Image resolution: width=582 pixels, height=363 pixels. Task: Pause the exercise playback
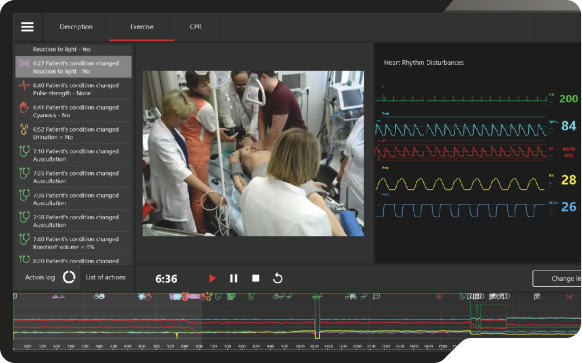click(233, 278)
